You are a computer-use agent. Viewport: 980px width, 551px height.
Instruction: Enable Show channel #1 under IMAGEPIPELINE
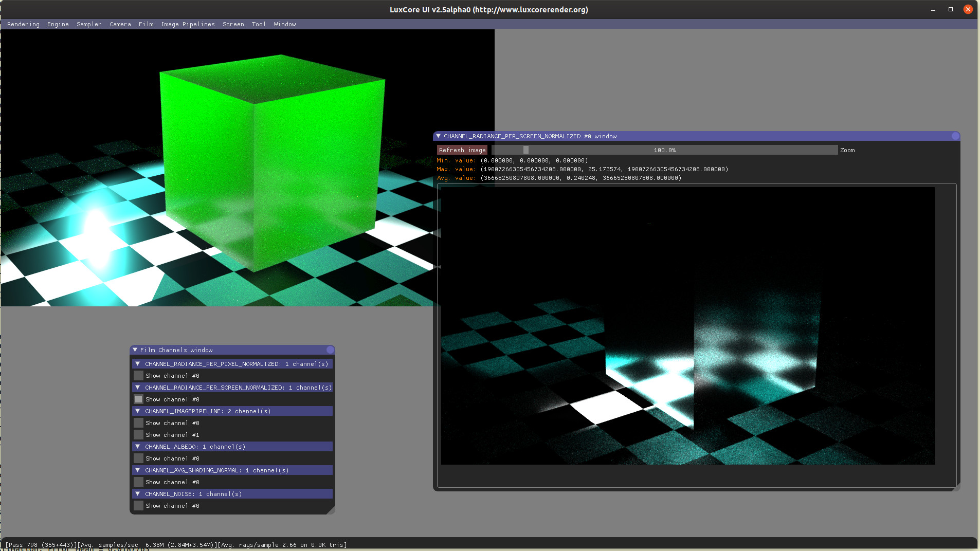(x=138, y=435)
